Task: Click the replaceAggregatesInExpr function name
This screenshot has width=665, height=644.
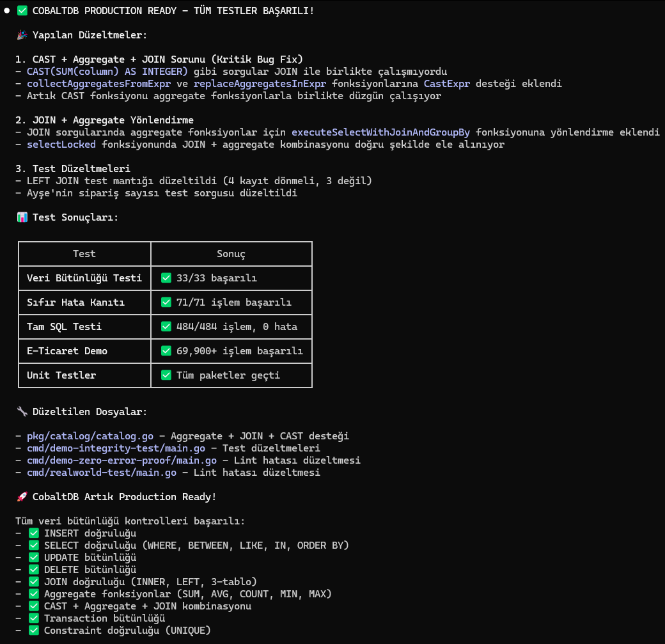Action: click(260, 84)
